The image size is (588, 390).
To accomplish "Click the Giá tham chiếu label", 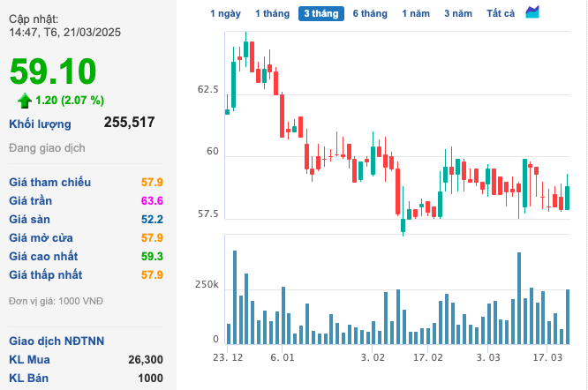I will pyautogui.click(x=49, y=182).
